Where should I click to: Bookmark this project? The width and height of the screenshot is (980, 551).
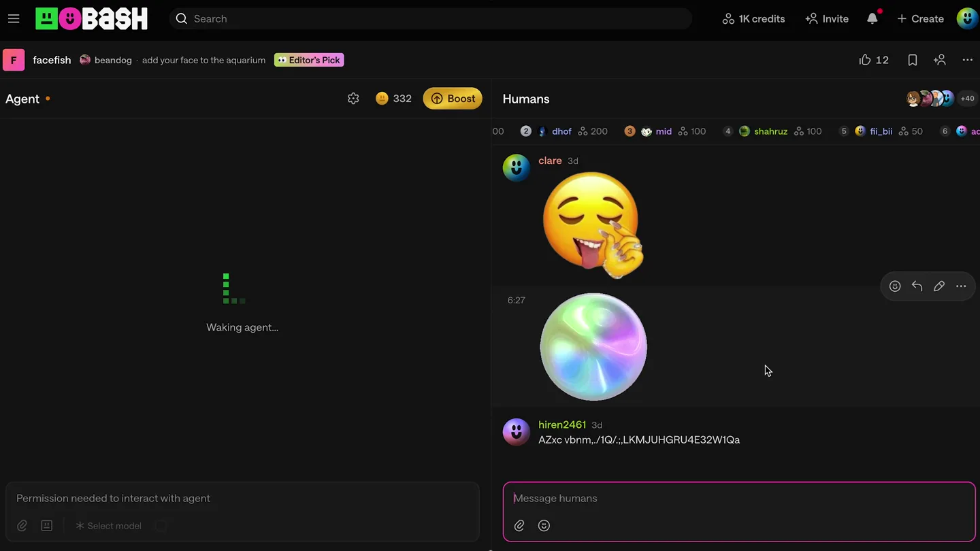tap(913, 60)
